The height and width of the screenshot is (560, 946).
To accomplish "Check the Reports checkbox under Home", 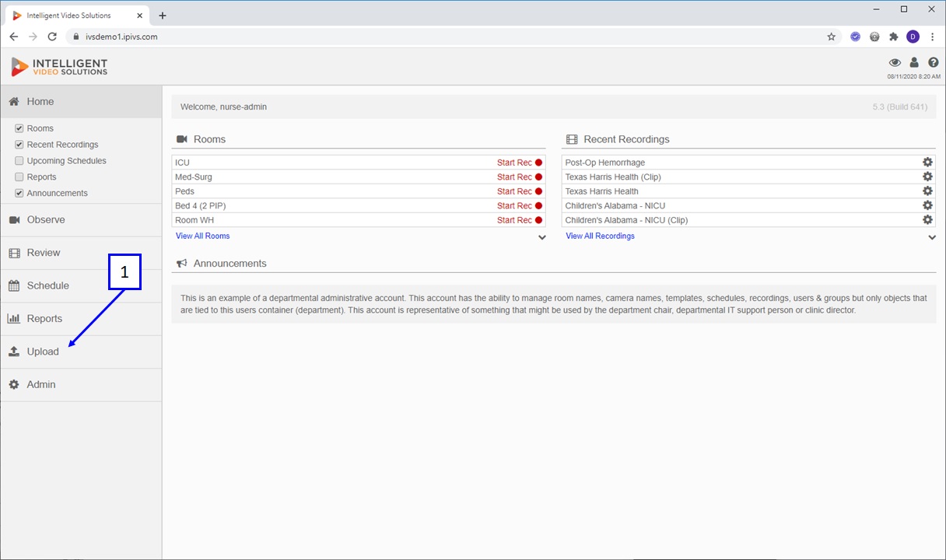I will [x=19, y=177].
